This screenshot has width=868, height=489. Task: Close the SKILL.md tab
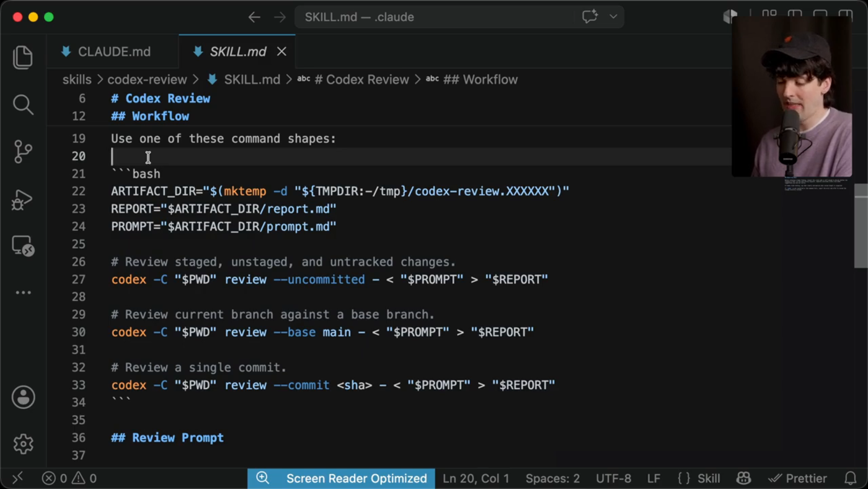tap(281, 52)
